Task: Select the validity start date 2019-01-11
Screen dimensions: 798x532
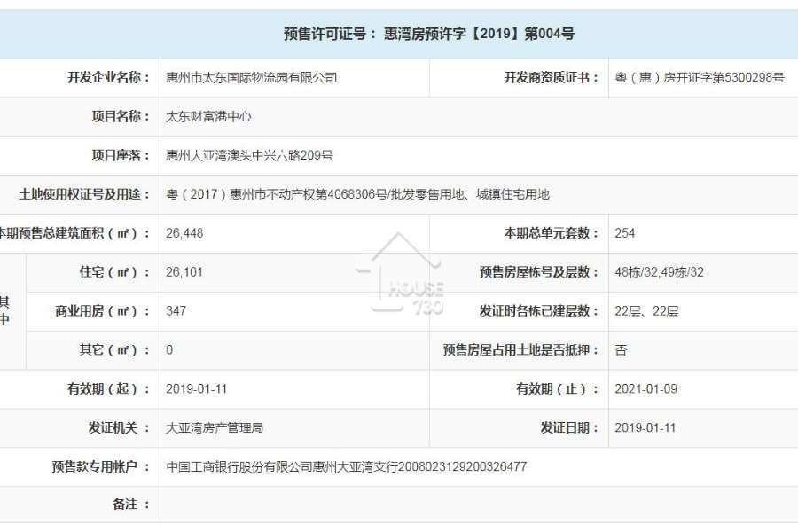Action: tap(196, 389)
